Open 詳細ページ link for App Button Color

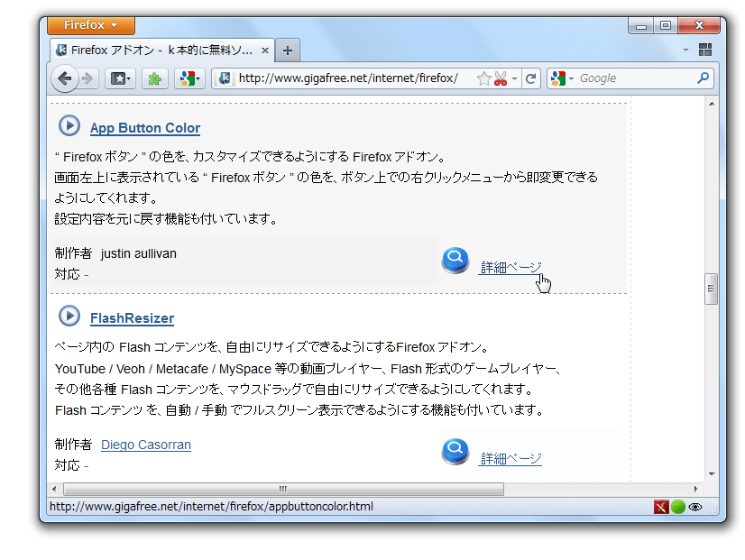(510, 268)
